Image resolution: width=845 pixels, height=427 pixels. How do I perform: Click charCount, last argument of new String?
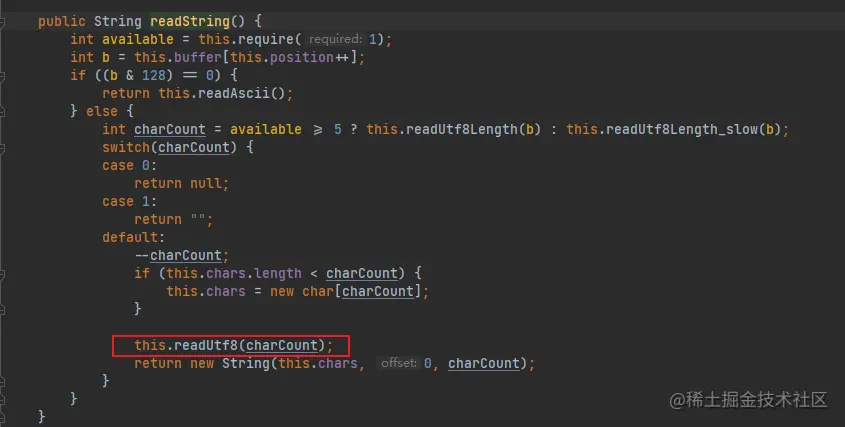[x=483, y=363]
